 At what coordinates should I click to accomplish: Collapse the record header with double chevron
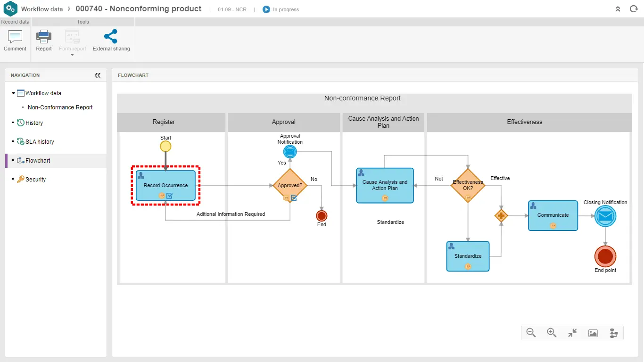[618, 9]
